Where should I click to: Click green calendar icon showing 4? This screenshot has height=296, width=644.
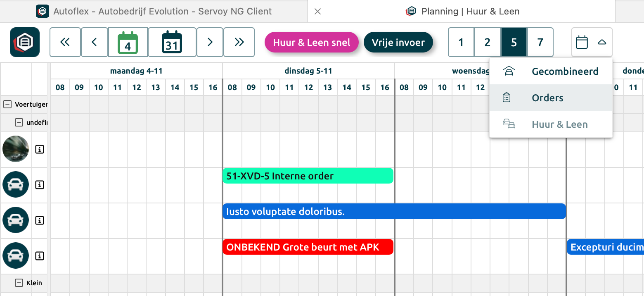pos(128,42)
